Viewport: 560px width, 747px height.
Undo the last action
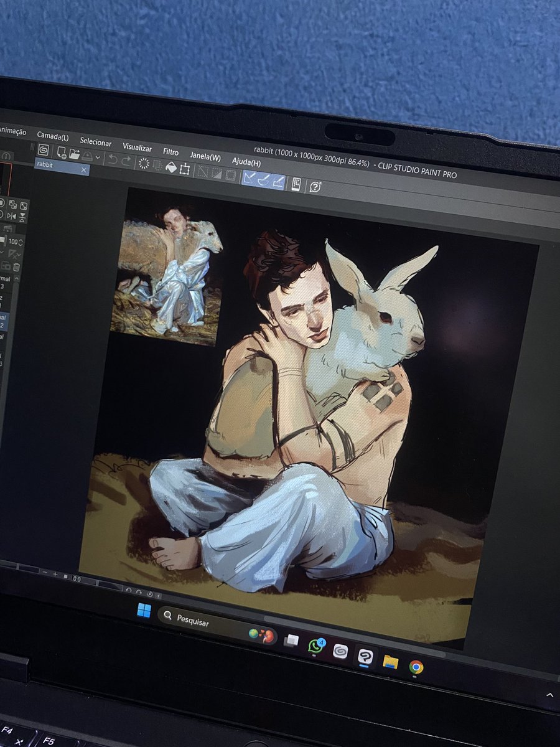[113, 160]
